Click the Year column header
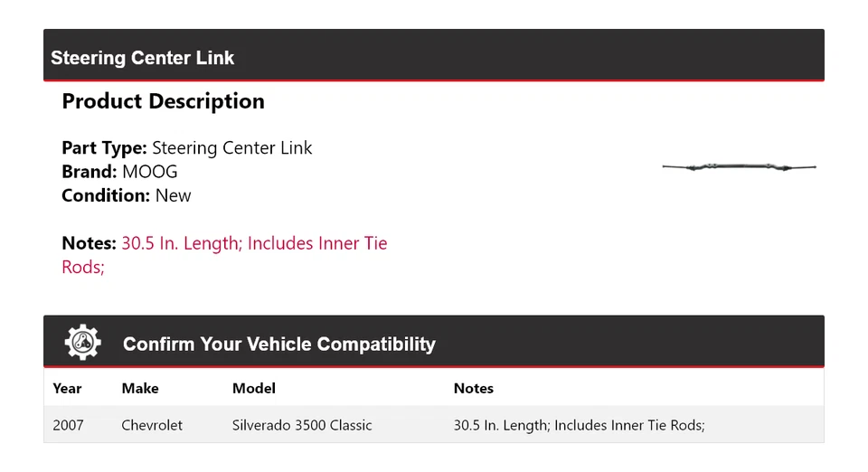Viewport: 868px width, 472px height. (67, 388)
